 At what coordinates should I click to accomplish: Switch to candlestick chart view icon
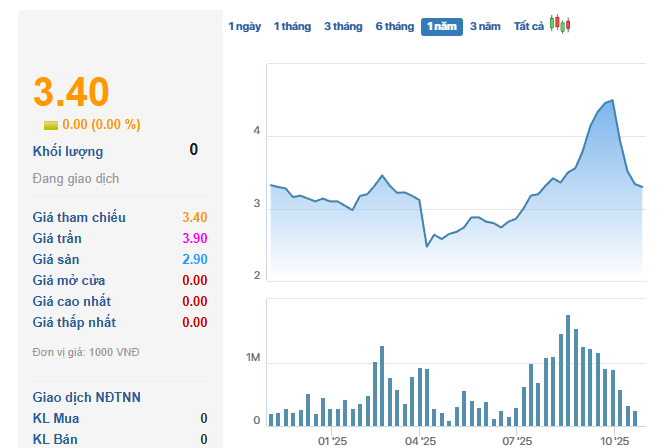(560, 26)
